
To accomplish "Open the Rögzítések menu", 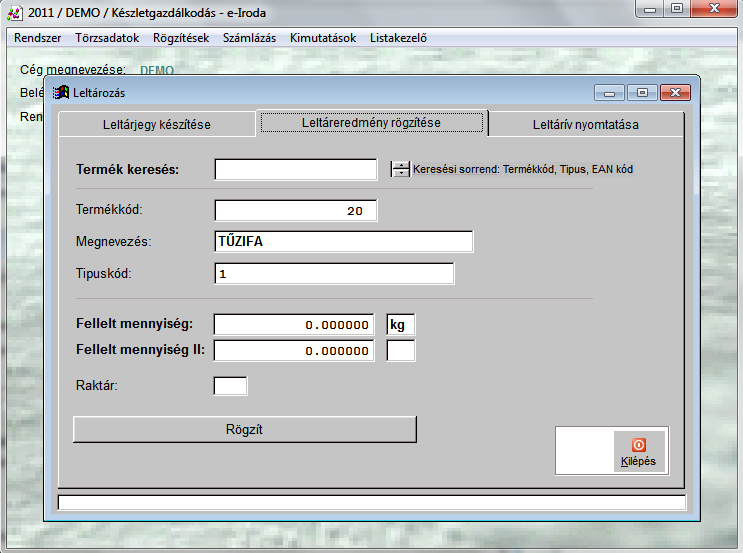I will click(181, 38).
